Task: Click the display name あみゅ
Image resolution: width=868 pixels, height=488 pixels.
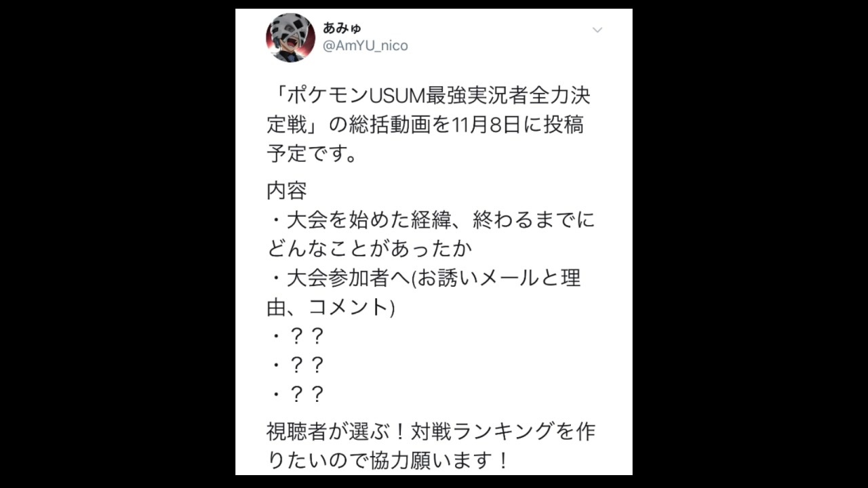Action: 342,28
